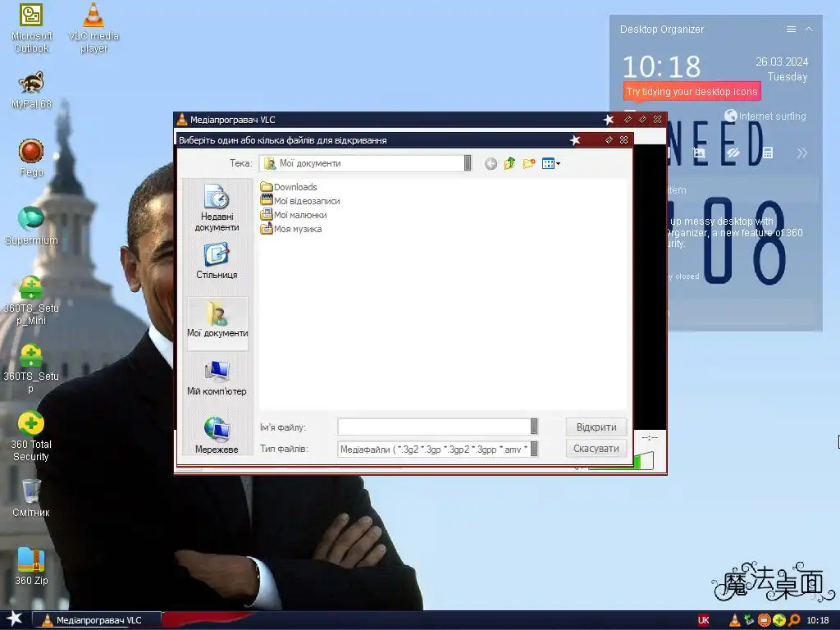Select the Мої малюнки folder

294,215
